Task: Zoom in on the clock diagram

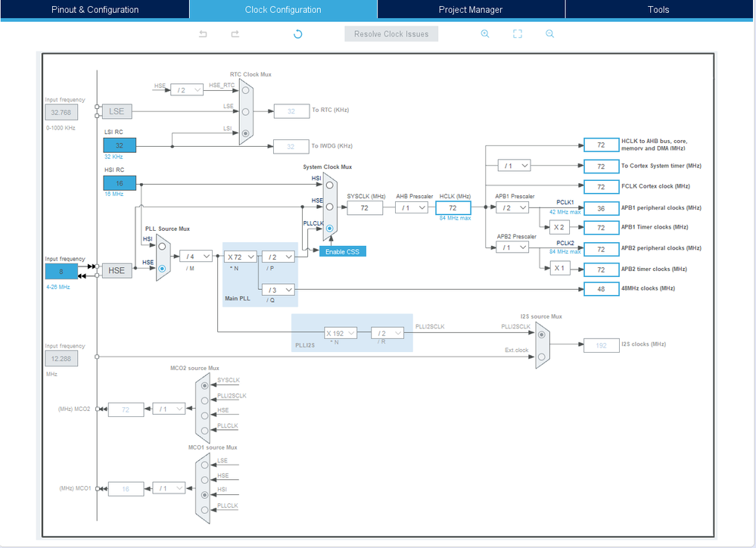Action: pos(485,34)
